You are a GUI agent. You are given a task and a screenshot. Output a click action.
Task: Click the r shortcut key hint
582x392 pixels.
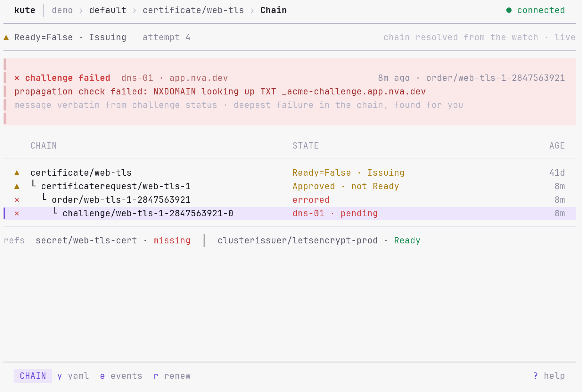156,376
